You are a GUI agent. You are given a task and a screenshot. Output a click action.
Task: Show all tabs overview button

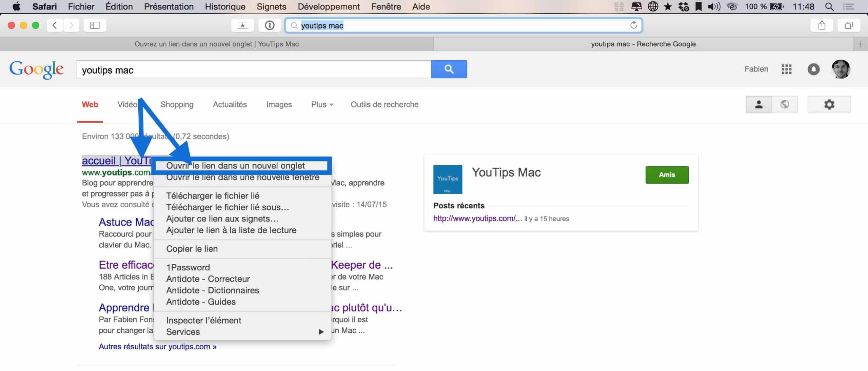point(849,25)
